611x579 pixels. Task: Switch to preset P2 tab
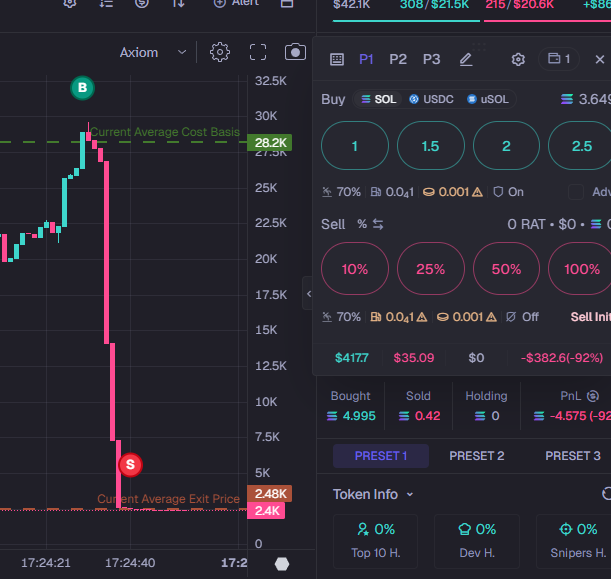pyautogui.click(x=398, y=60)
